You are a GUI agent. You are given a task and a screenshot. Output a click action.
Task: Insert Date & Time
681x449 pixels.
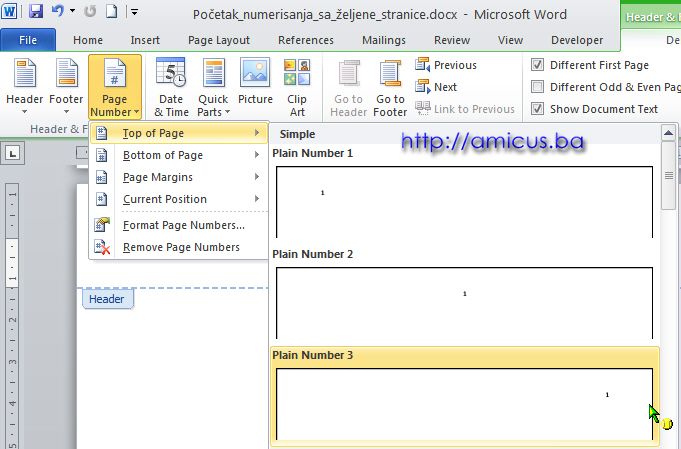click(x=171, y=87)
